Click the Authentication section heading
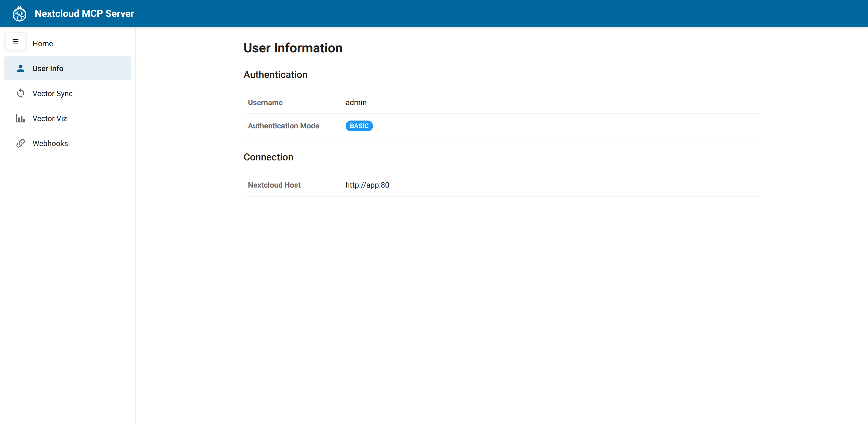The image size is (868, 424). click(275, 75)
